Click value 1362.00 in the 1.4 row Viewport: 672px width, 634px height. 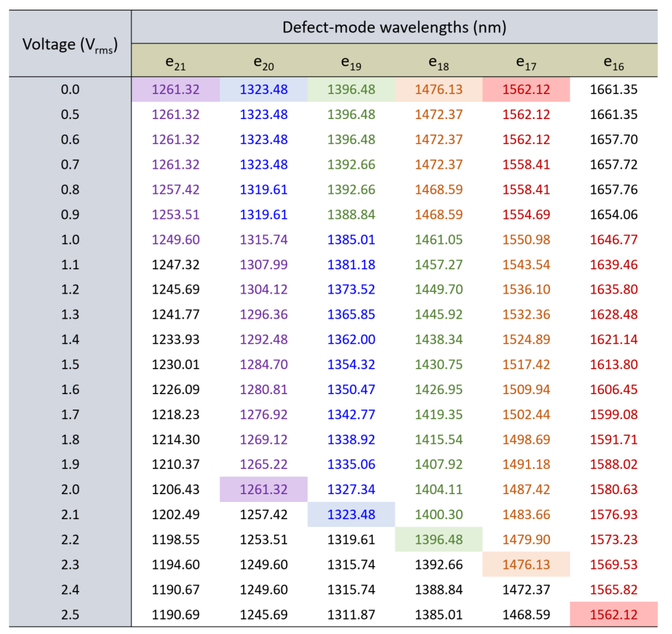[x=351, y=339]
